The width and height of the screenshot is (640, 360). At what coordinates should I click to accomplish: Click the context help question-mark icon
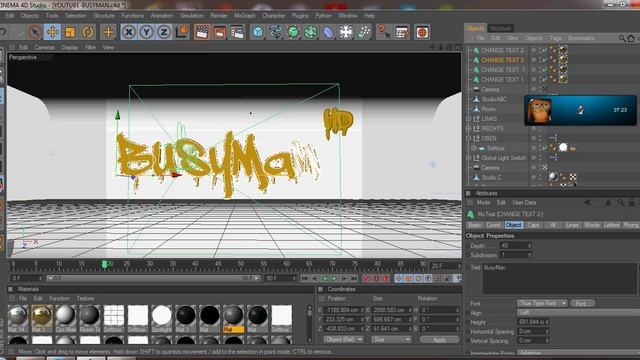[x=383, y=32]
